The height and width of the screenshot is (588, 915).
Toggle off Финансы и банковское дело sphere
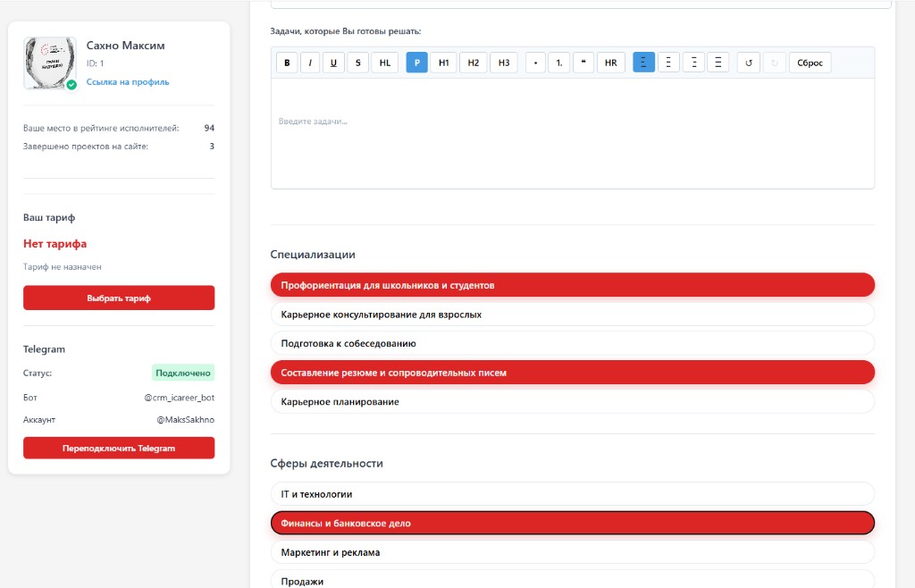(x=573, y=524)
